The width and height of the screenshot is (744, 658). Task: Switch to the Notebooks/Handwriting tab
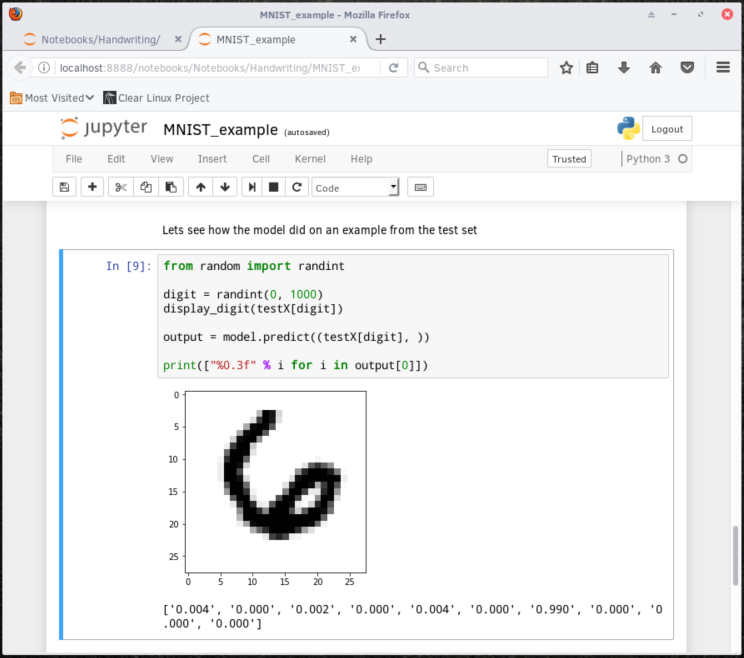(100, 39)
